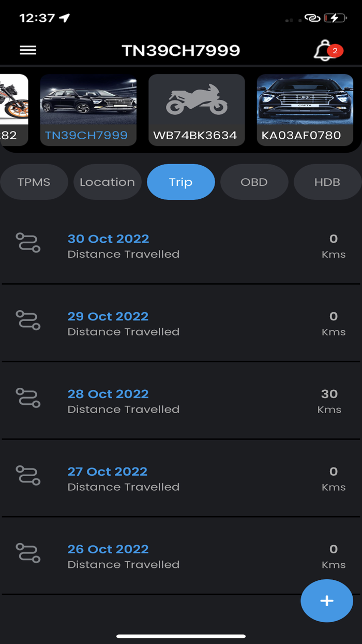Image resolution: width=362 pixels, height=644 pixels.
Task: Open the 29 Oct 2022 trip link
Action: [x=108, y=316]
